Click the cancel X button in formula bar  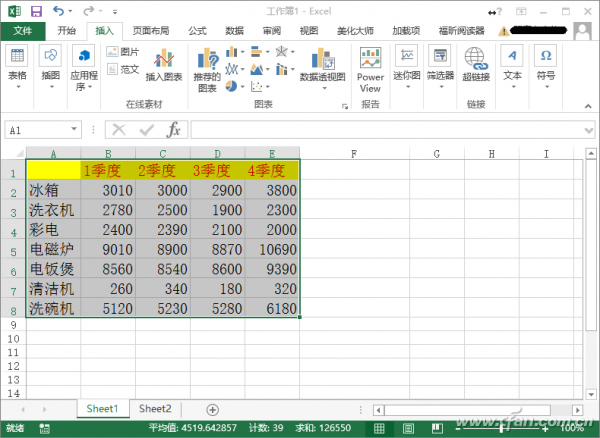[119, 130]
